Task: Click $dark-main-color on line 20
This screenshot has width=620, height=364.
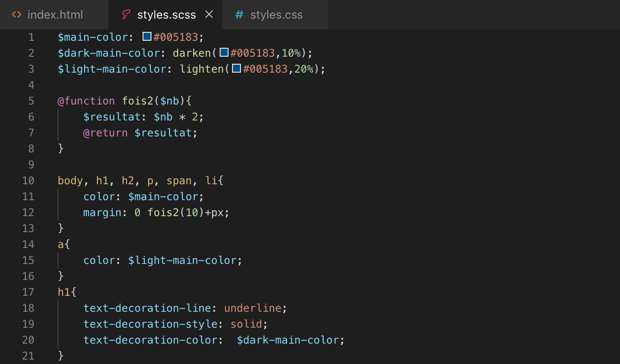Action: (x=288, y=340)
